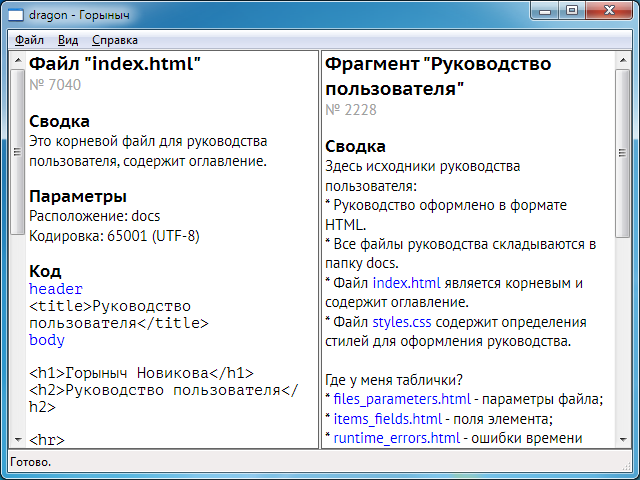Click the line Кодировка: 65001 (UTF-8)
Screen dimensions: 640x480
pos(114,236)
